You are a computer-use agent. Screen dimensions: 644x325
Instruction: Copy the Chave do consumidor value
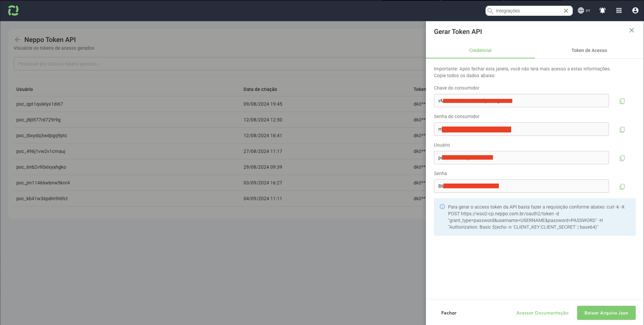coord(622,101)
